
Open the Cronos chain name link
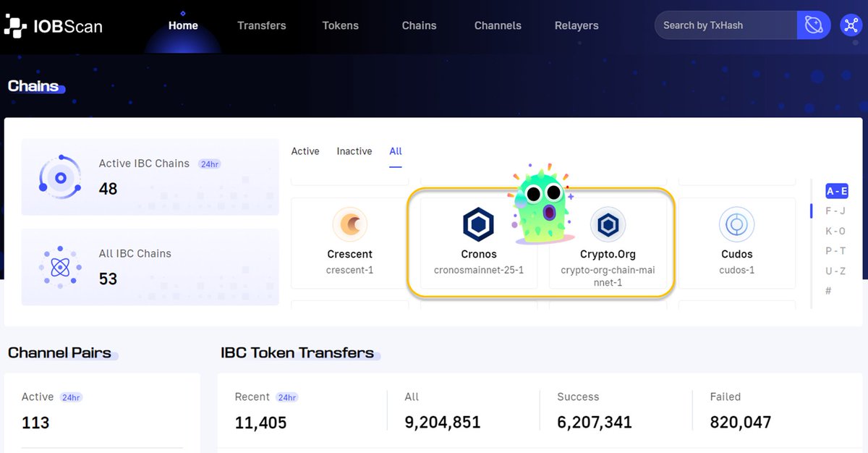tap(479, 255)
